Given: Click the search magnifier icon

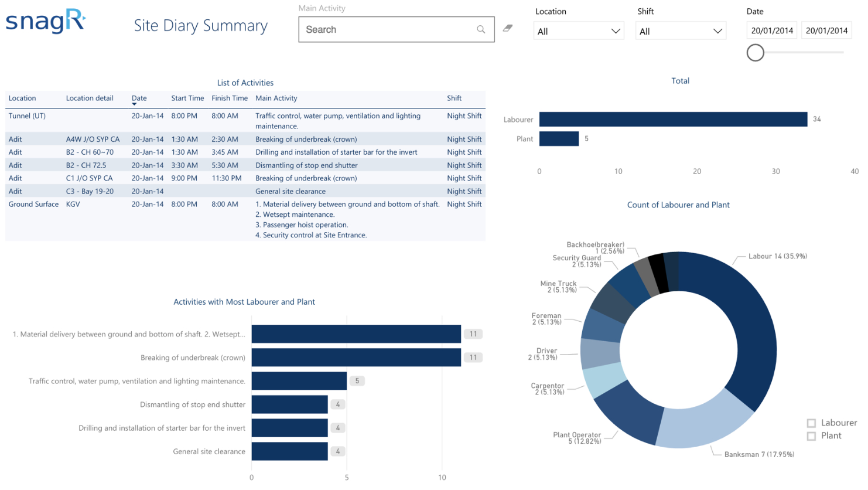Looking at the screenshot, I should [x=481, y=29].
